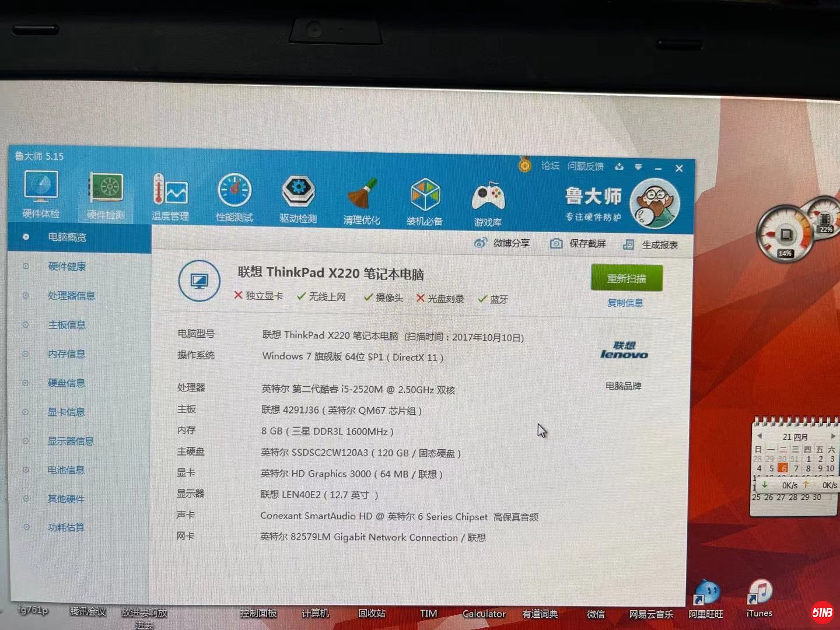The image size is (840, 630).
Task: Click 联想 4291J36 motherboard value
Action: pos(341,410)
